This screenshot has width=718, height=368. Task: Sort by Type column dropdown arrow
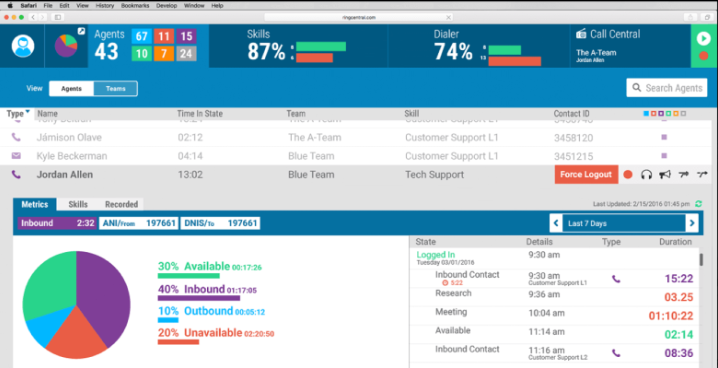[28, 111]
